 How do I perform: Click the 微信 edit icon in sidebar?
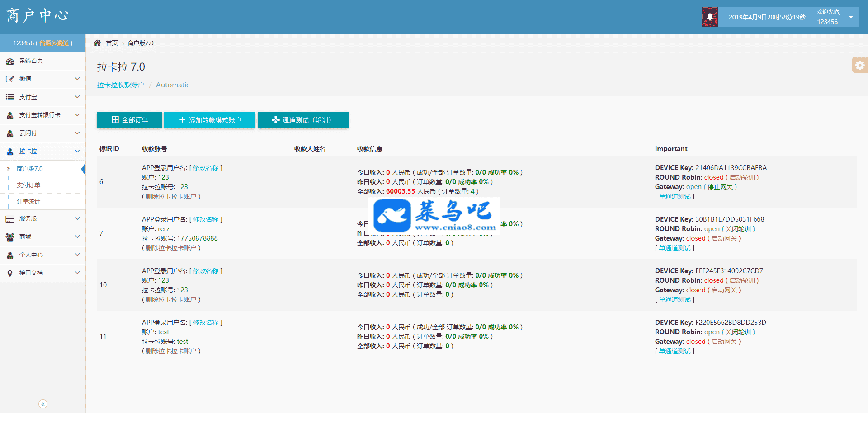point(10,79)
